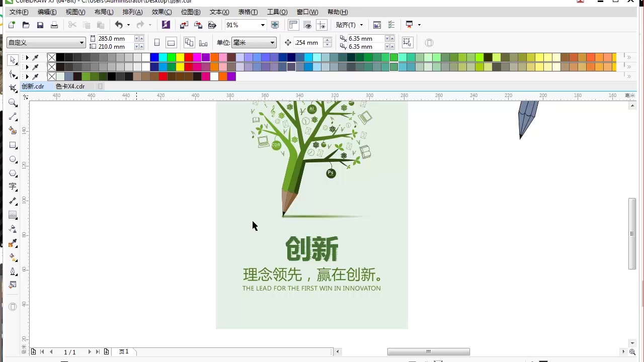Viewport: 644px width, 362px height.
Task: Select the Drop Shadow tool
Action: (13, 215)
